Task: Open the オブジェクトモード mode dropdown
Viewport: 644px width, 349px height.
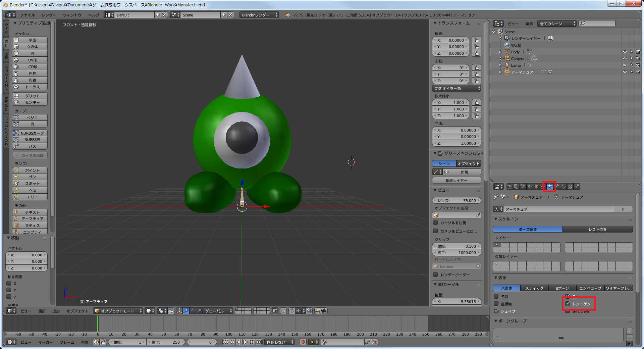Action: [x=118, y=311]
